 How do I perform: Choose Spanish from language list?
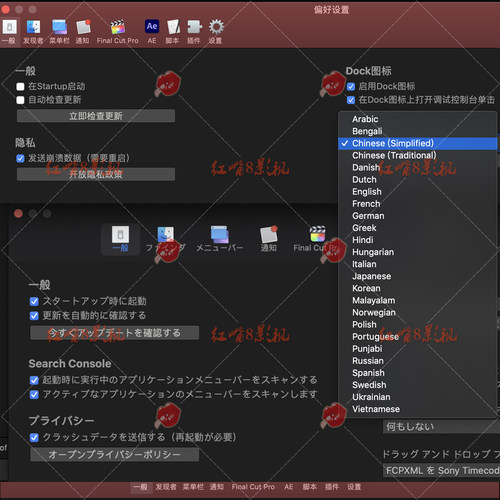point(418,373)
